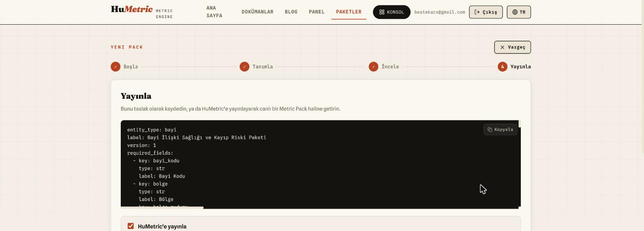Click the page vertical scrollbar
Viewport: 644px width, 231px height.
coord(642,77)
